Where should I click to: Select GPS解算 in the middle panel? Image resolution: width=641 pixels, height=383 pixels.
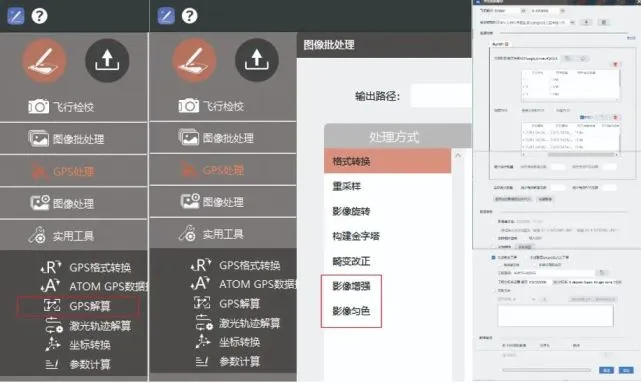coord(240,303)
